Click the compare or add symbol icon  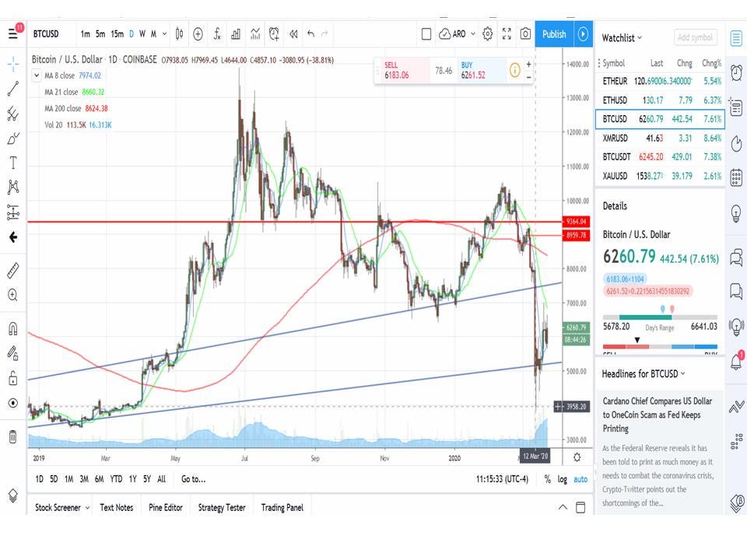(x=198, y=33)
